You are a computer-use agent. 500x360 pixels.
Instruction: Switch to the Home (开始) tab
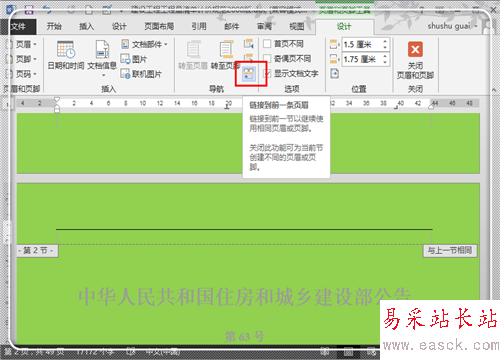[x=54, y=26]
